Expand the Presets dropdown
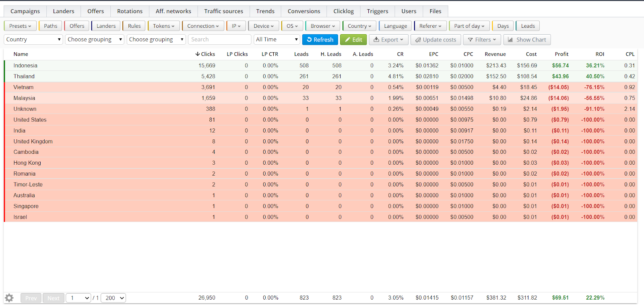The width and height of the screenshot is (644, 306). (x=20, y=26)
